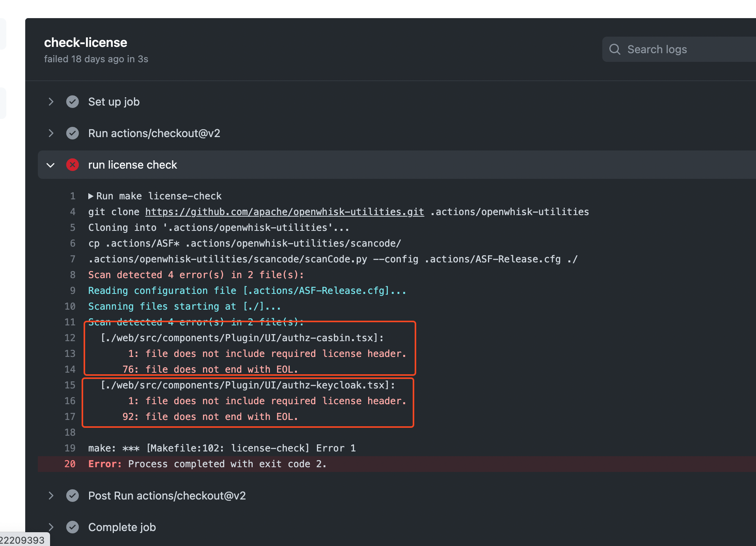Click the license header error on line 16
756x546 pixels.
pos(267,401)
